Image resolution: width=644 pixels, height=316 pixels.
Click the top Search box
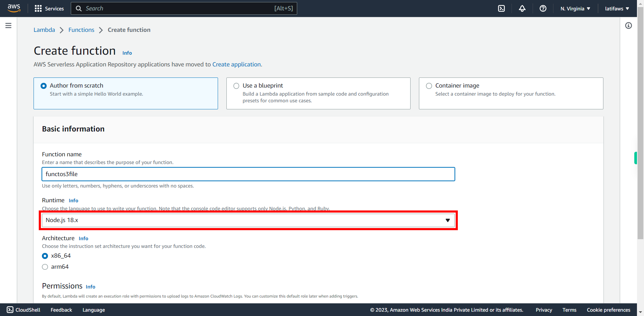(184, 8)
